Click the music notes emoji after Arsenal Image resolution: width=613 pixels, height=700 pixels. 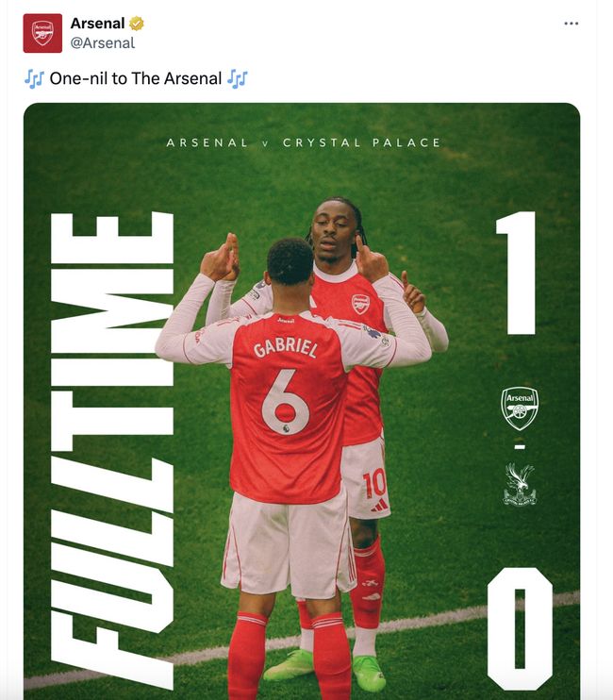[237, 79]
